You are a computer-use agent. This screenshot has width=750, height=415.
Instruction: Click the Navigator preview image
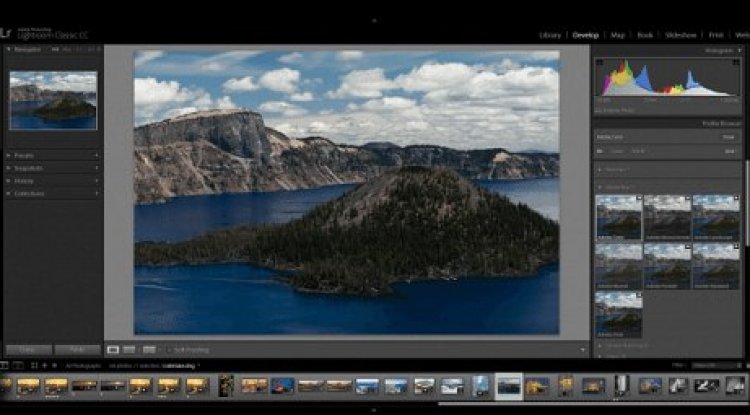(x=53, y=100)
